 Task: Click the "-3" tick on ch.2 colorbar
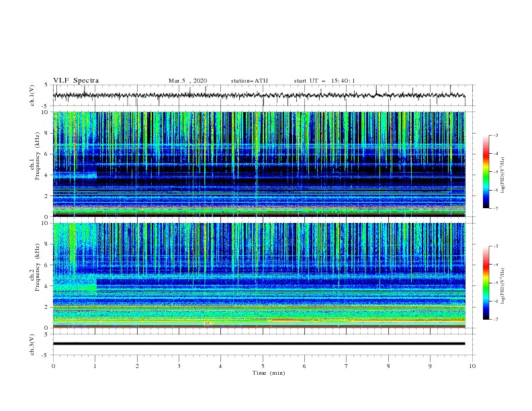(x=495, y=246)
